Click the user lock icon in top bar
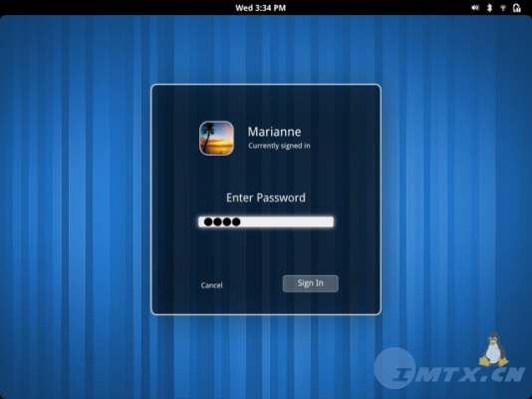The width and height of the screenshot is (532, 399). click(x=517, y=7)
